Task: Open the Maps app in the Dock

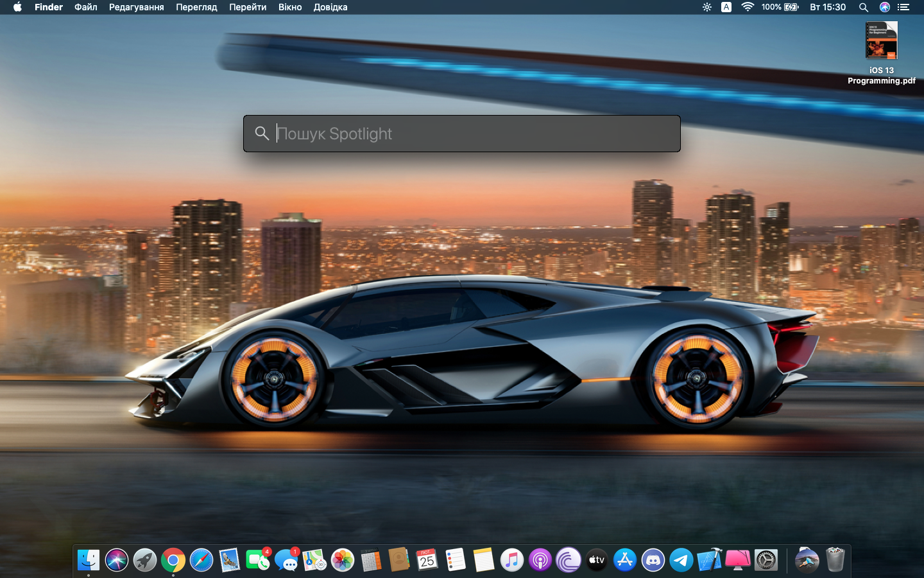Action: (314, 560)
